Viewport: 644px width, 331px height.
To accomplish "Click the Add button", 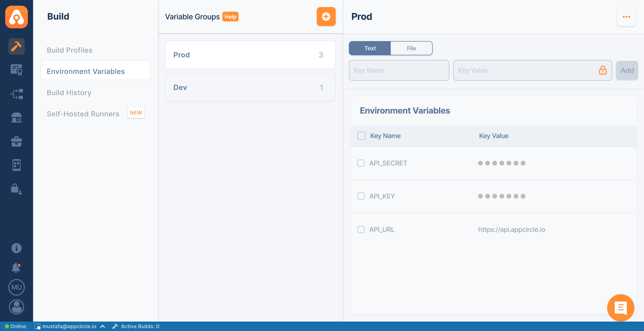I will 627,70.
